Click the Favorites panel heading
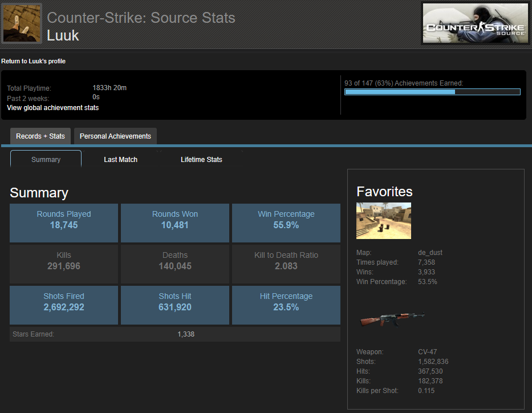The image size is (532, 413). pos(384,192)
